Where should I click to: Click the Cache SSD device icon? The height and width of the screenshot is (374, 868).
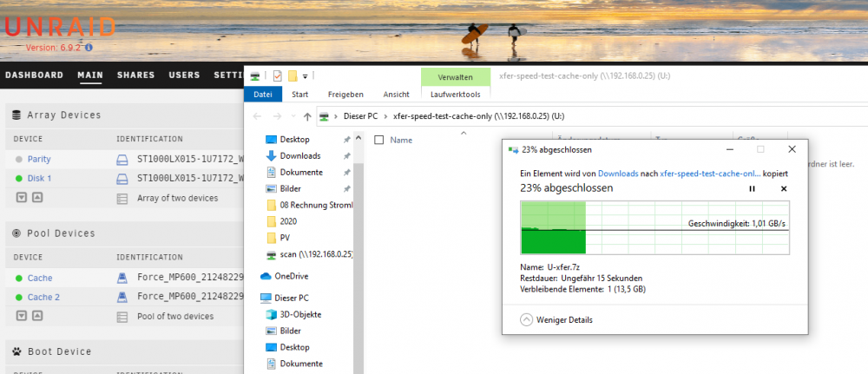[x=122, y=279]
